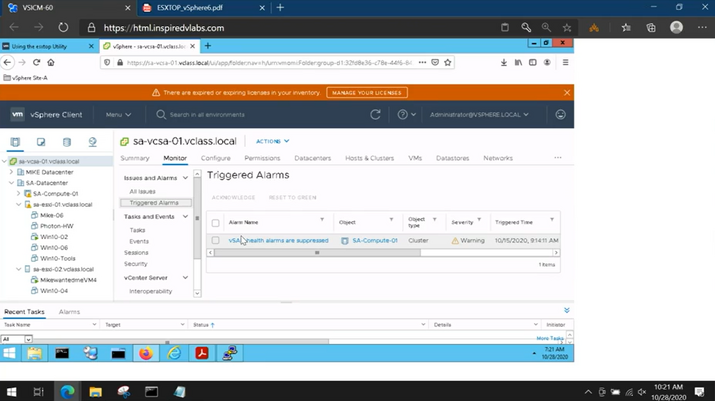This screenshot has width=715, height=401.
Task: Click the vSphere refresh icon in header
Action: pyautogui.click(x=376, y=115)
